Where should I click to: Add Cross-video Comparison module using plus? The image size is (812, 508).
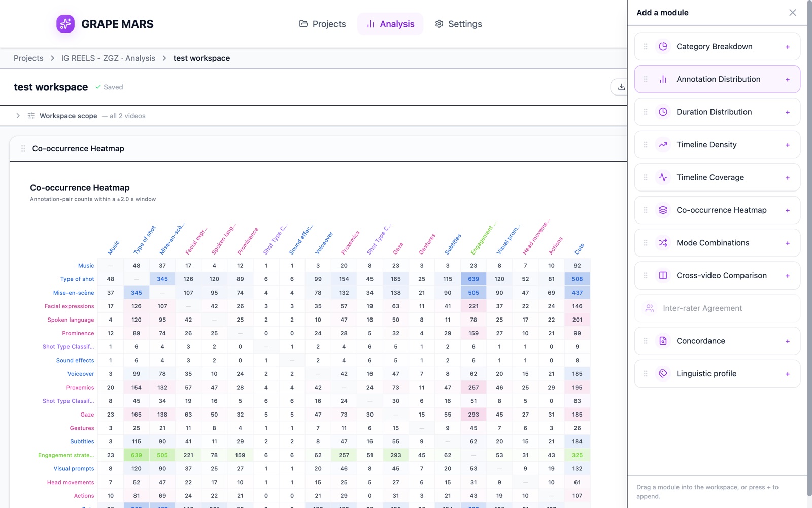[788, 276]
